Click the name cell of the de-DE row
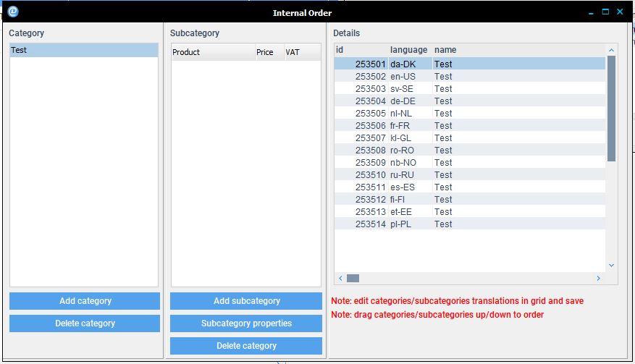 (518, 101)
